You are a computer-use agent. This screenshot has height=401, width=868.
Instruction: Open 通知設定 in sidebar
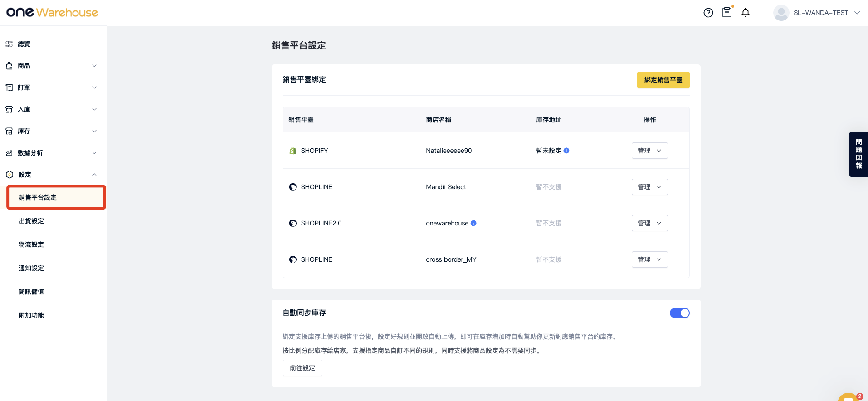coord(31,268)
